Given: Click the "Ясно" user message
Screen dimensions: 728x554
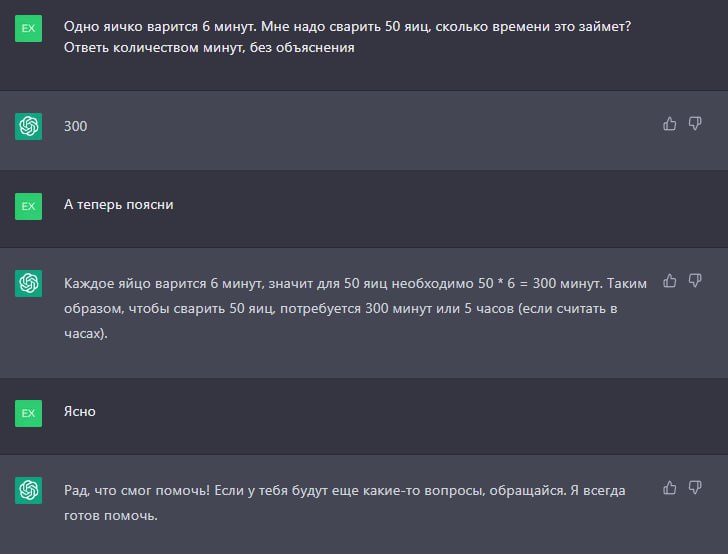Looking at the screenshot, I should click(80, 411).
